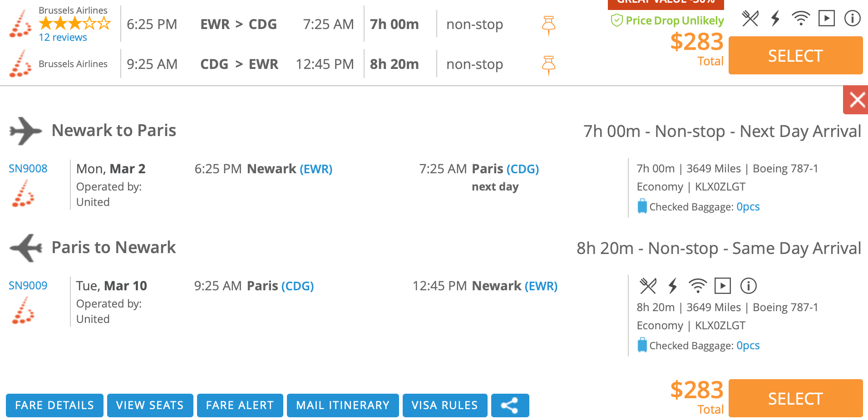Click the power outlet icon in top row
The image size is (868, 420).
coord(775,19)
